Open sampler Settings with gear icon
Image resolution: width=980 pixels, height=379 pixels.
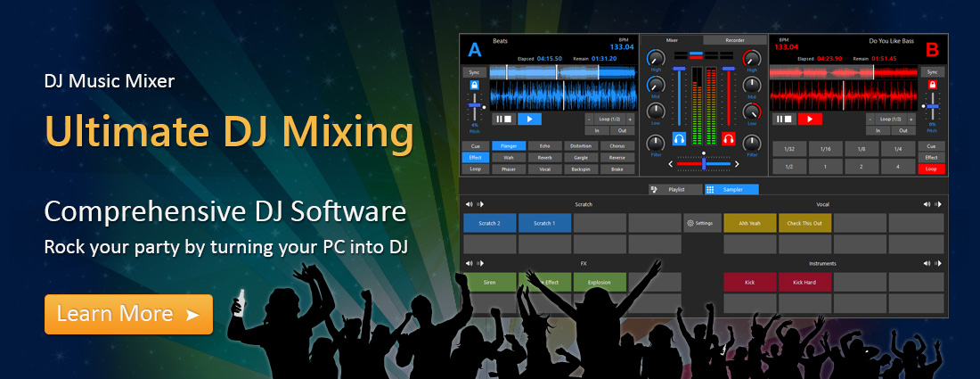(702, 223)
